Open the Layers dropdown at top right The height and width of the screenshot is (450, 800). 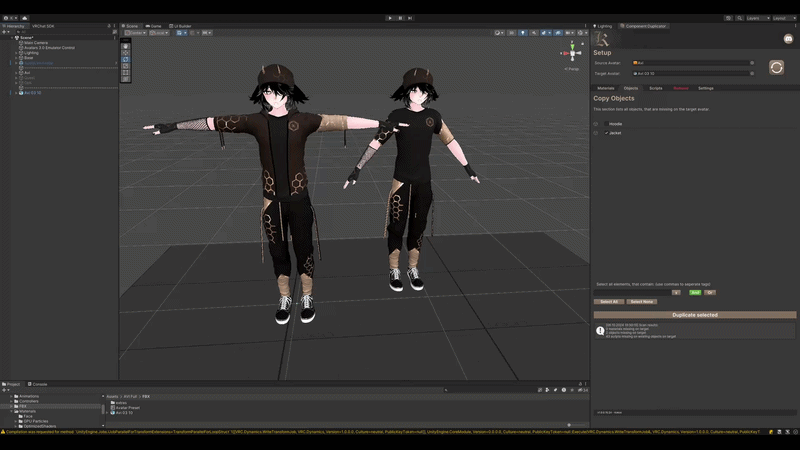pyautogui.click(x=758, y=18)
